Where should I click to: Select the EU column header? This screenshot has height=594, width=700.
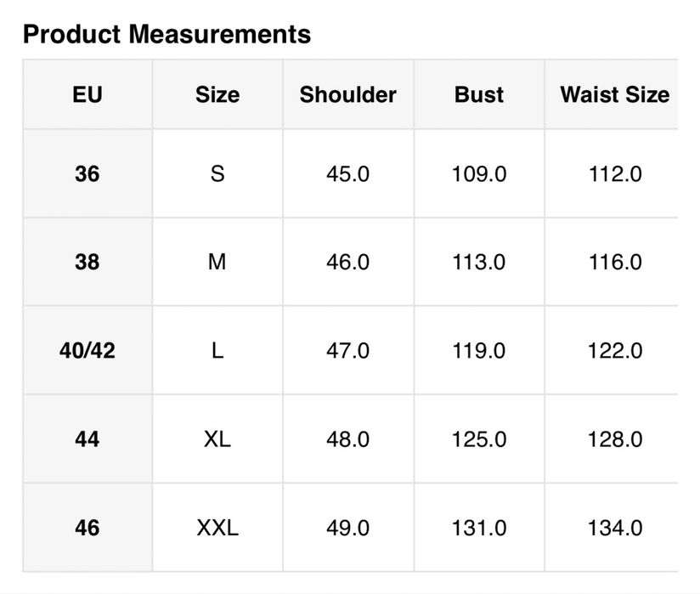87,94
